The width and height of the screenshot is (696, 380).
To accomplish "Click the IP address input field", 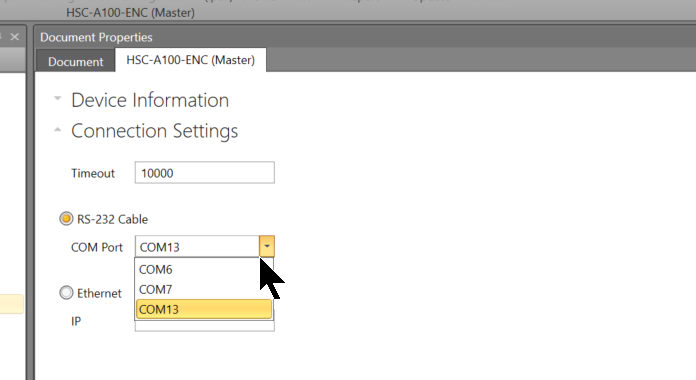I will pos(205,325).
